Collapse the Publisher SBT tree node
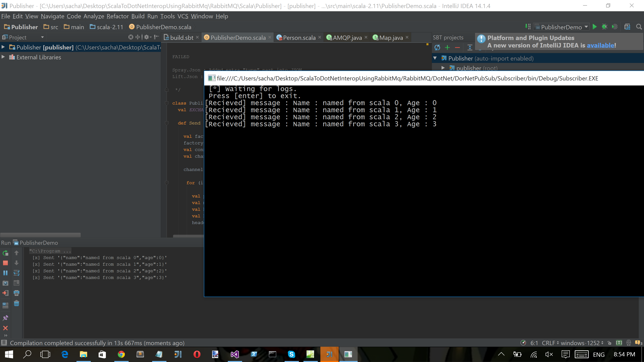The width and height of the screenshot is (644, 362). pyautogui.click(x=435, y=58)
